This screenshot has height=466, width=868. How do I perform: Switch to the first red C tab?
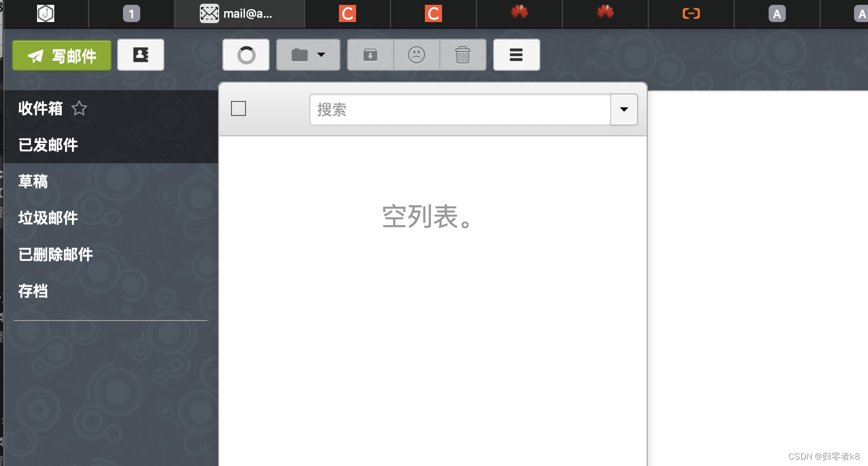pos(348,14)
